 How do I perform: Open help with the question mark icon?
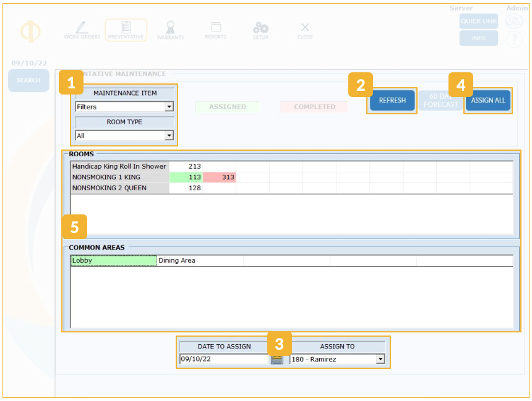(x=514, y=40)
